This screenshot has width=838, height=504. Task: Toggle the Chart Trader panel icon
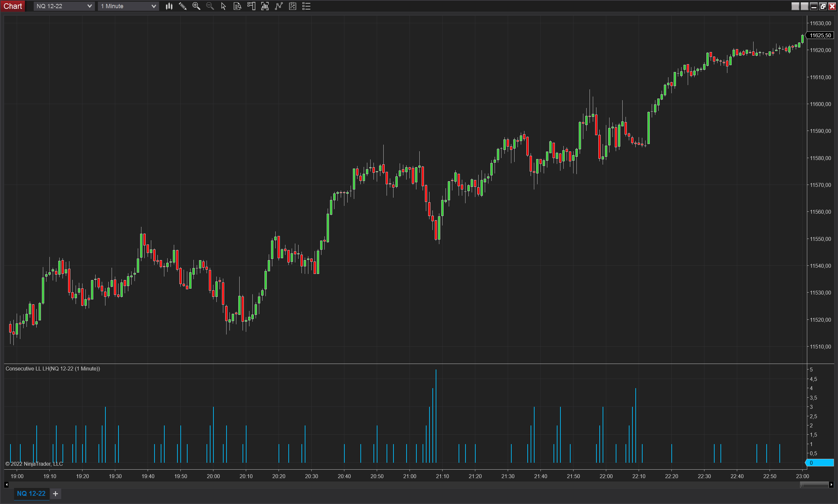coord(251,6)
